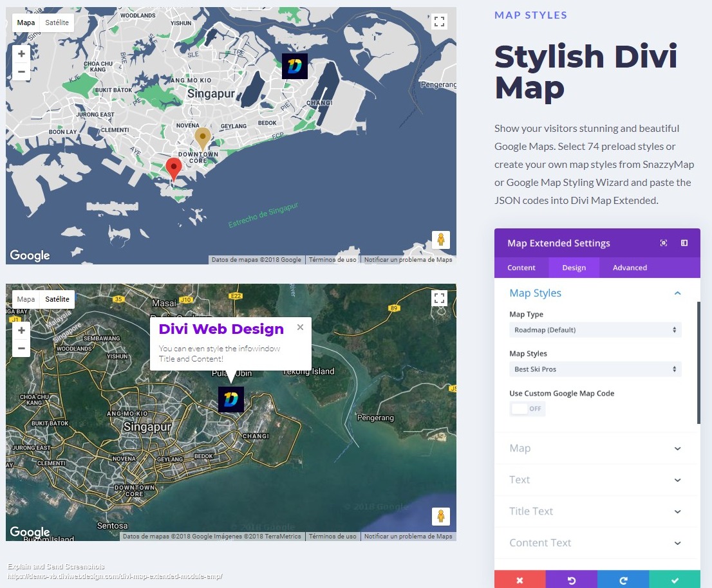Click the red location pin marker
The image size is (712, 588).
[173, 169]
